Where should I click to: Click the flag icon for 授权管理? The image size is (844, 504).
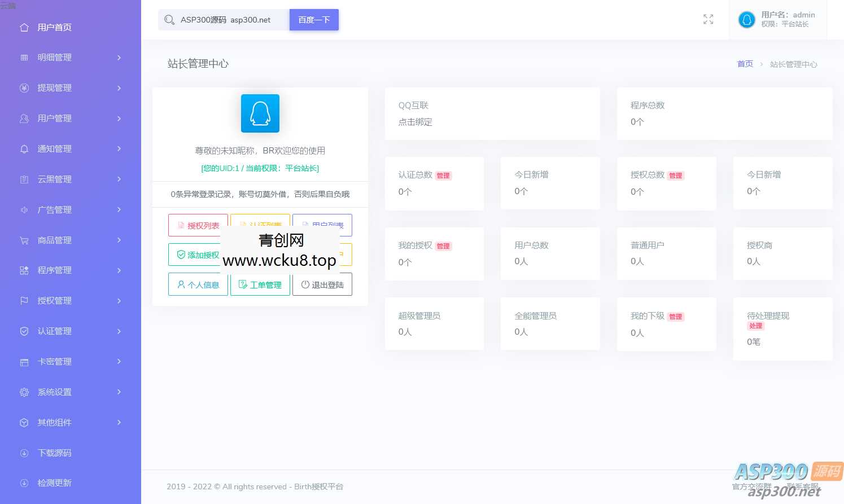24,301
